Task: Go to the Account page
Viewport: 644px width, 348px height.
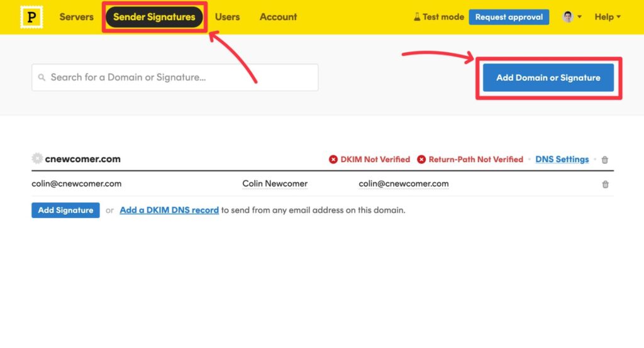Action: click(x=278, y=17)
